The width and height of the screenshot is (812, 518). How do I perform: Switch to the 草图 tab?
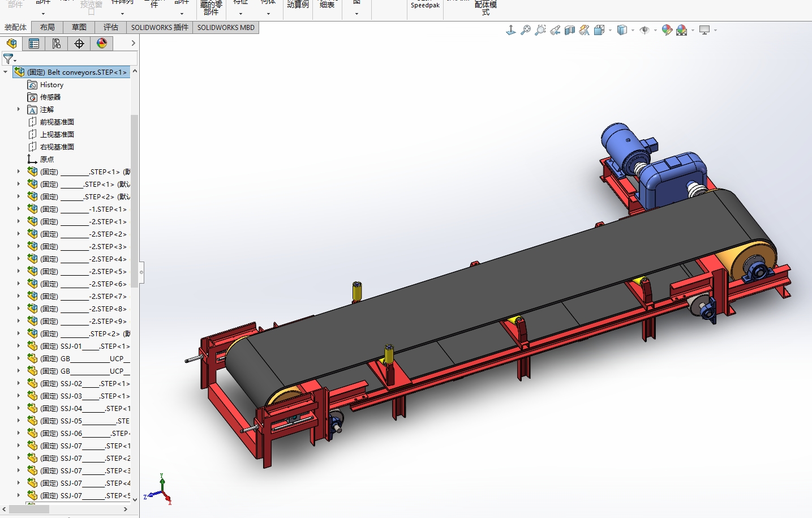pyautogui.click(x=79, y=27)
